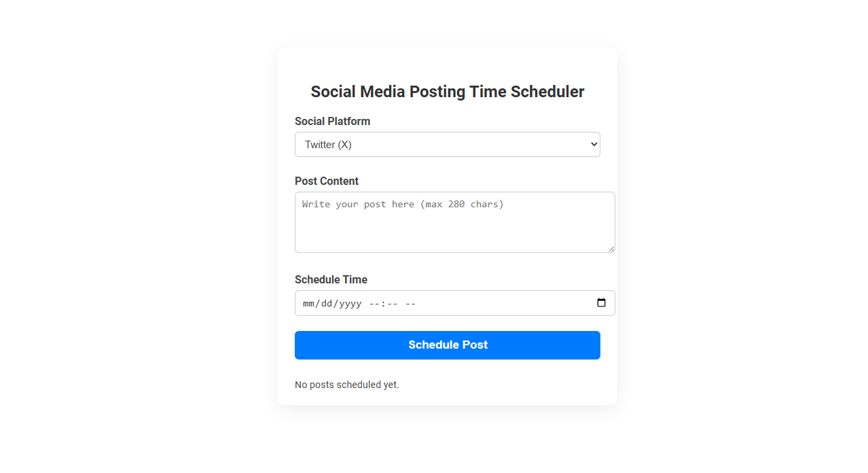868x473 pixels.
Task: Expand the platform list showing Twitter (X)
Action: (448, 144)
